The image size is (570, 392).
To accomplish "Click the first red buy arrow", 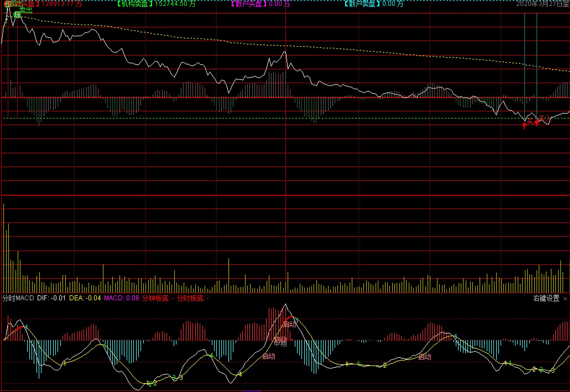I will click(524, 125).
